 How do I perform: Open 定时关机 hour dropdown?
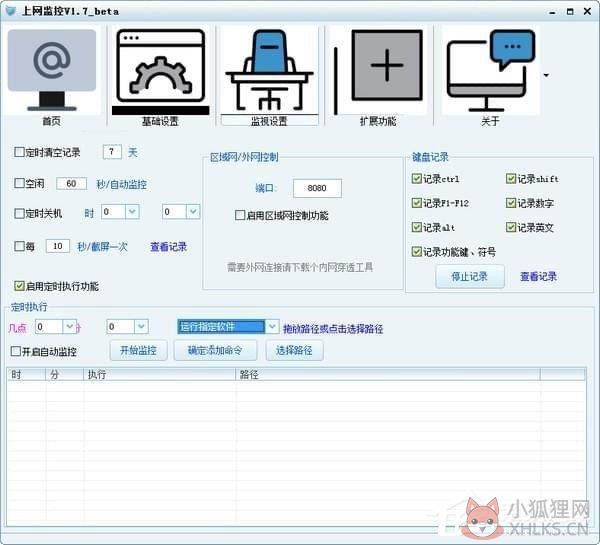click(x=132, y=212)
